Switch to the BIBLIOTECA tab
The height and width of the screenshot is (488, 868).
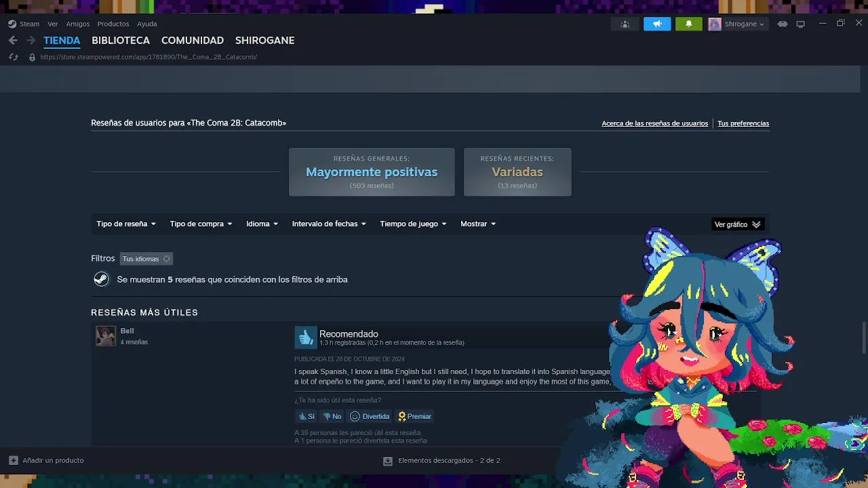point(121,41)
